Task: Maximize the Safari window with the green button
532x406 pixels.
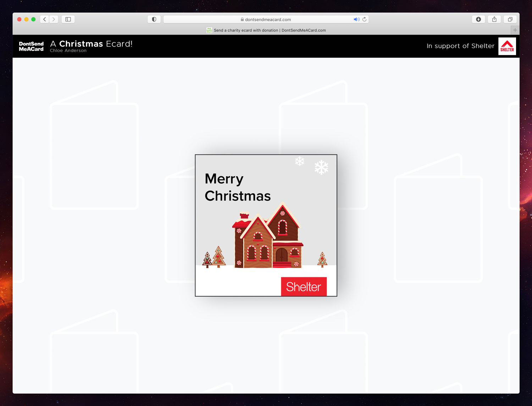Action: 33,20
